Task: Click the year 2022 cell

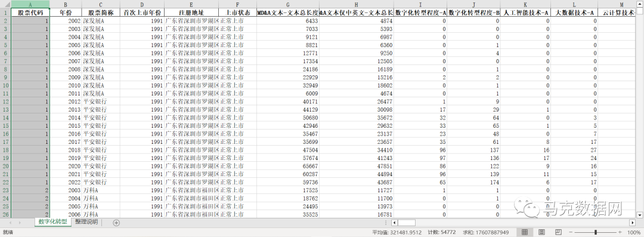Action: pos(66,182)
